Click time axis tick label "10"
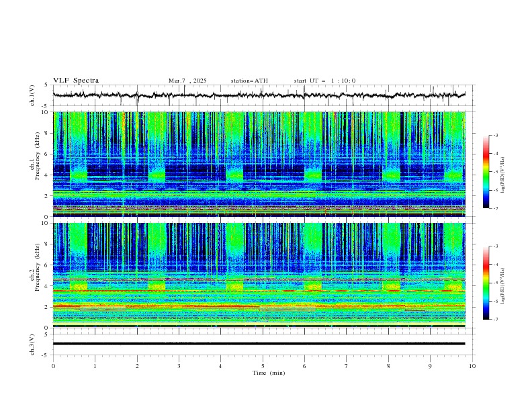The height and width of the screenshot is (411, 532). (x=472, y=366)
